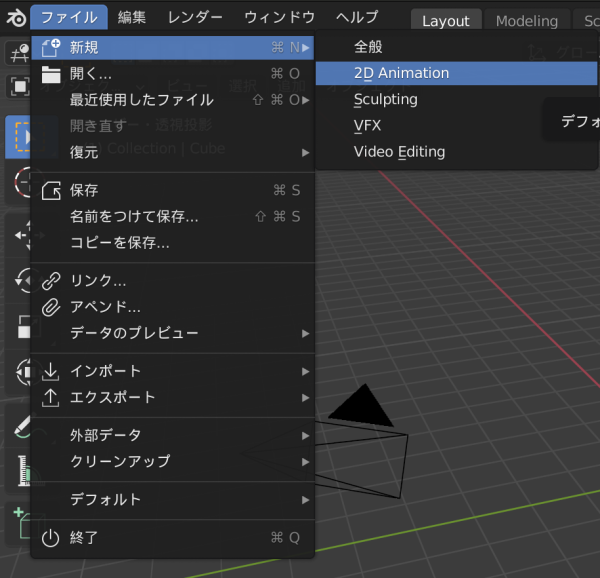Choose 名前をつけて保存 menu entry
This screenshot has height=578, width=600.
134,216
